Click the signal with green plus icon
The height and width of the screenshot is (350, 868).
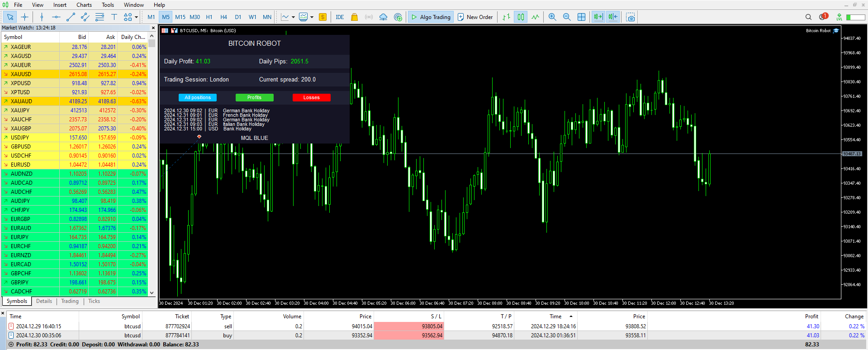(x=398, y=17)
